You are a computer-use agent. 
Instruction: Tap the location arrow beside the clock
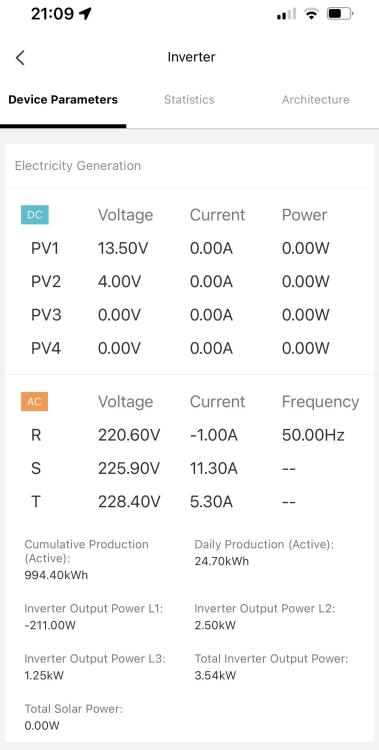coord(85,14)
